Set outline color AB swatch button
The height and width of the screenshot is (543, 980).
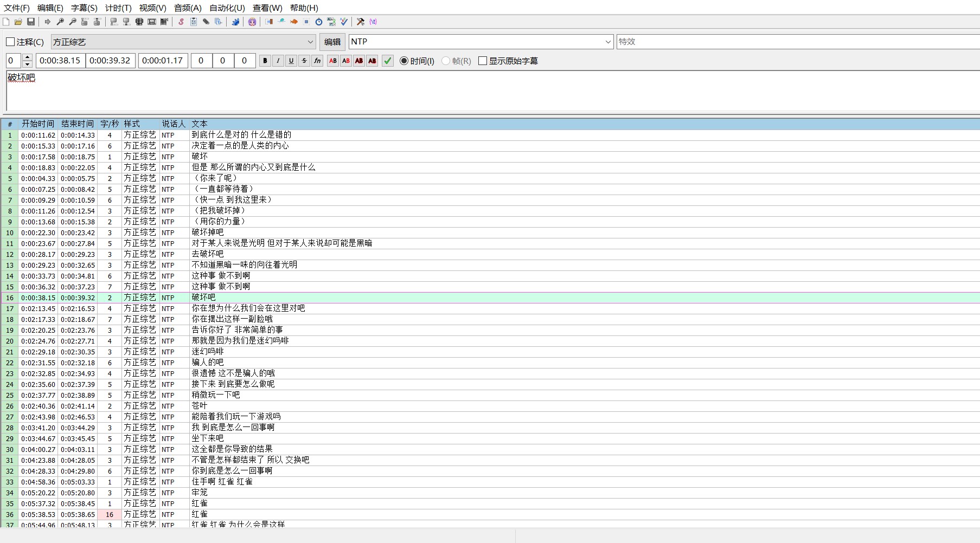359,61
